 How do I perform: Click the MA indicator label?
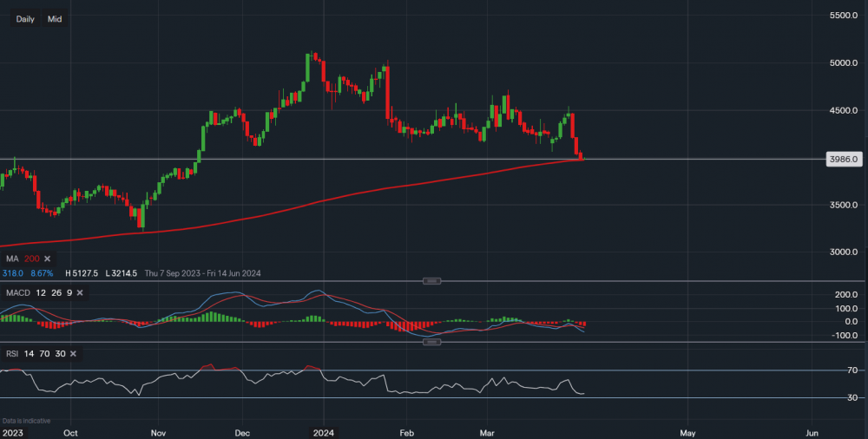click(x=12, y=259)
